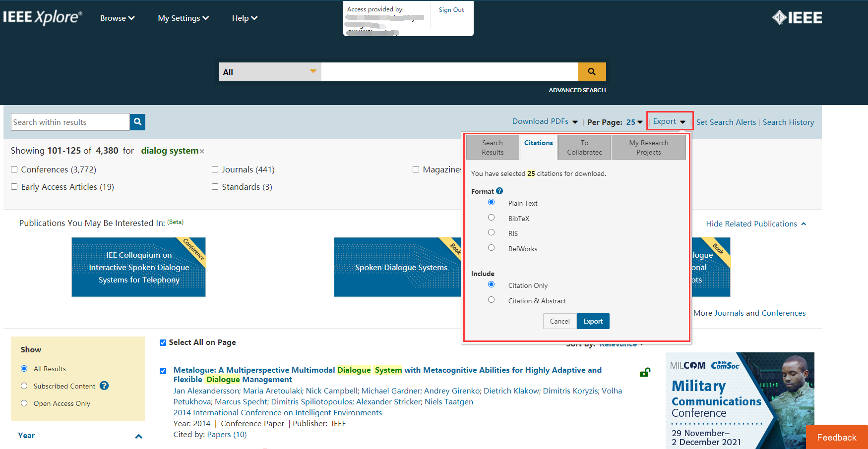The width and height of the screenshot is (868, 449).
Task: Uncheck the Metalogue paper checkbox
Action: [163, 371]
